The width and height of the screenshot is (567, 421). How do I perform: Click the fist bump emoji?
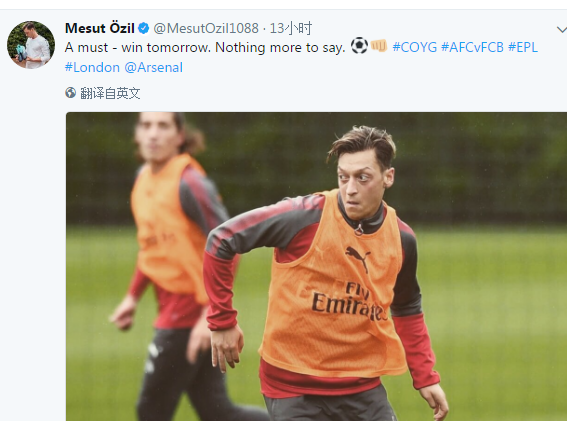pos(379,46)
